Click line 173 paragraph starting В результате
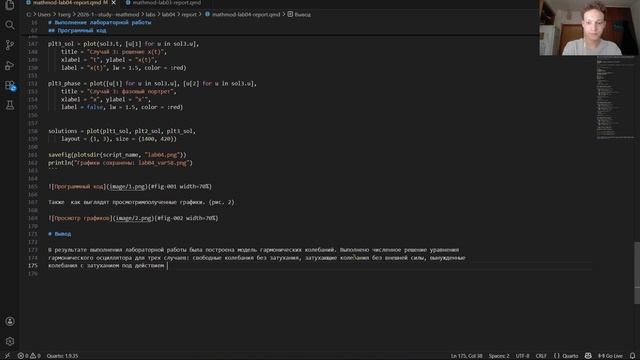Screen dimensions: 640x360 pos(253,250)
